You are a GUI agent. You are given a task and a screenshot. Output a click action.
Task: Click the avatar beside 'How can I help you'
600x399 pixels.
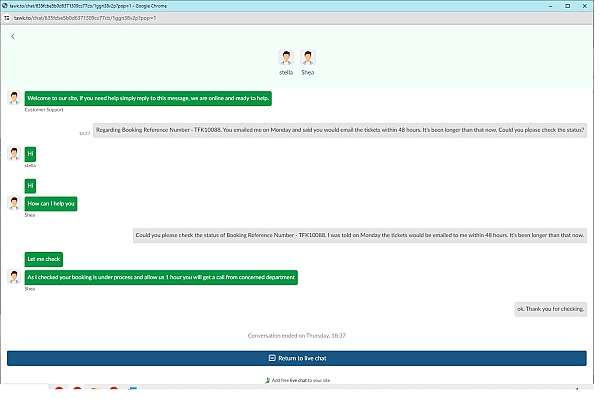[14, 203]
